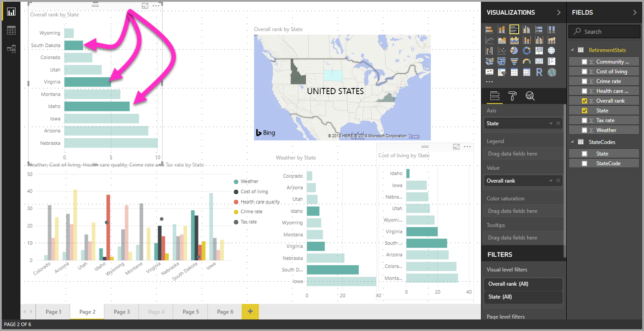
Task: Select the slicer visual
Action: tap(502, 72)
